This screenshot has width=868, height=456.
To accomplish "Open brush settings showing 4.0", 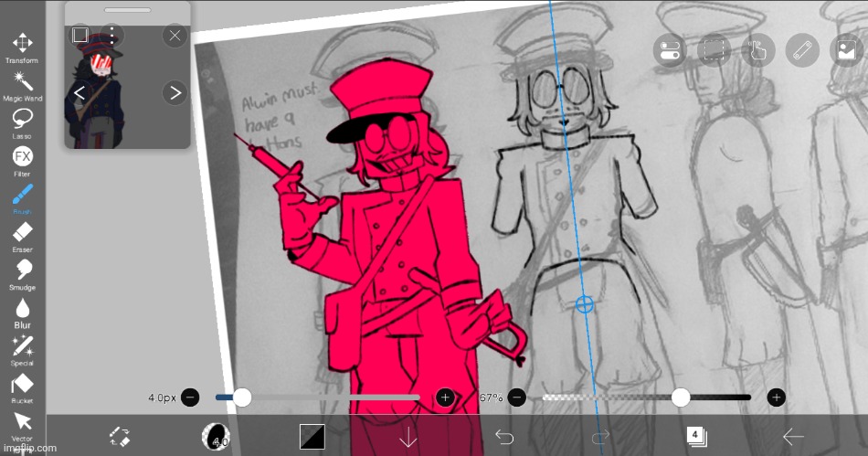I will [x=216, y=437].
